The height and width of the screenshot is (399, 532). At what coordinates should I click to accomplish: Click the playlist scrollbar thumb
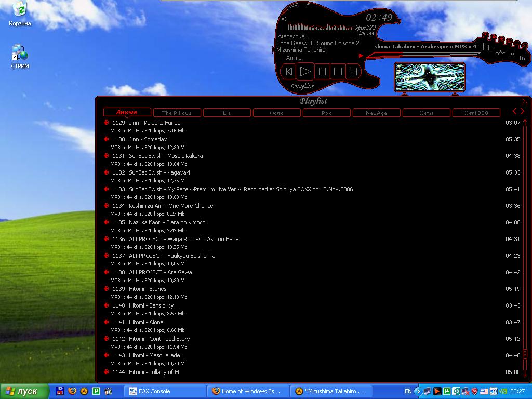click(525, 353)
